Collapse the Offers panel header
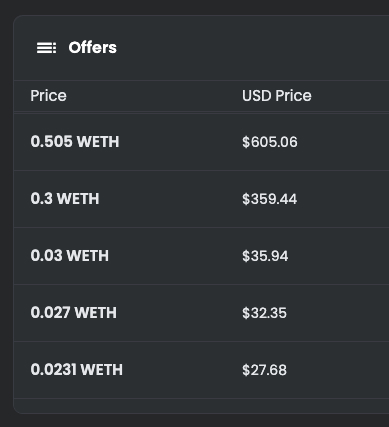 pyautogui.click(x=201, y=48)
